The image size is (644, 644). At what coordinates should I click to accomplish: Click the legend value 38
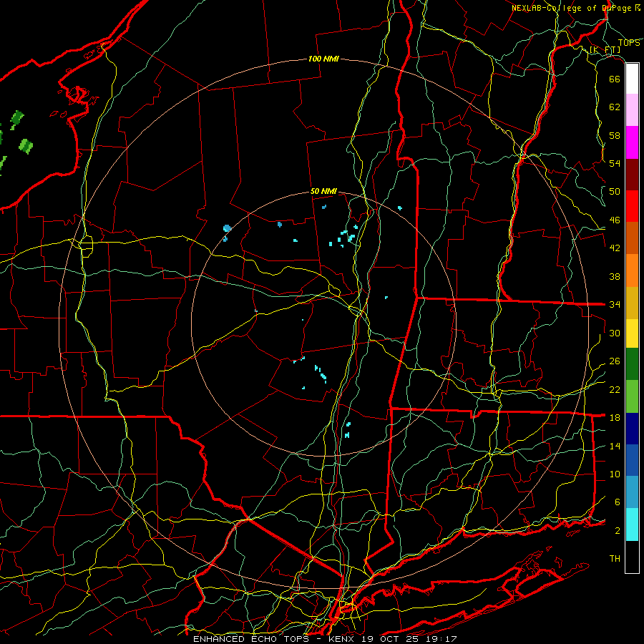tap(615, 276)
